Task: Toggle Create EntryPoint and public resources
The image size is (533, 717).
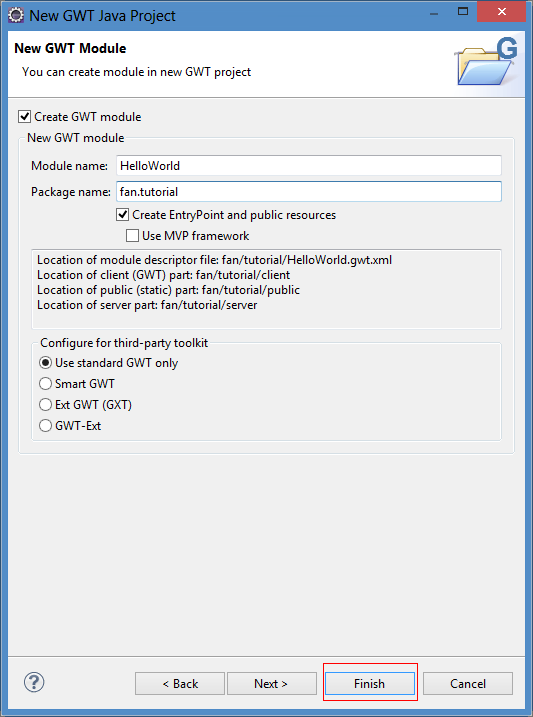Action: pos(122,214)
